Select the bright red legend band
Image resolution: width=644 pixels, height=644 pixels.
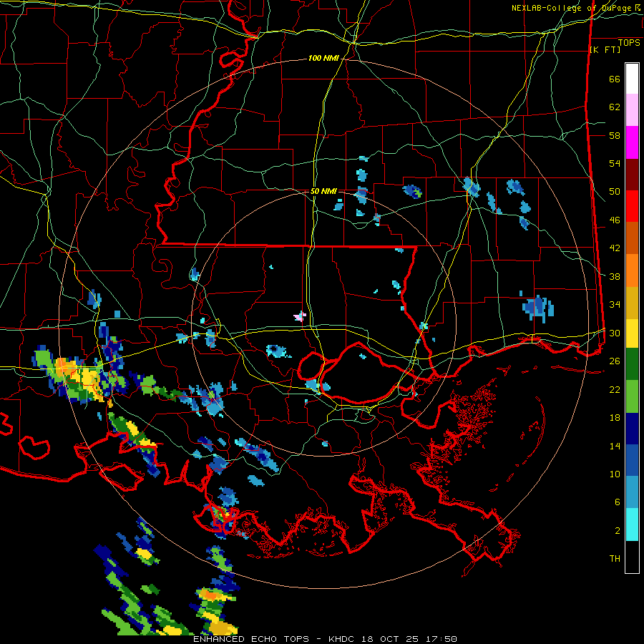click(x=632, y=206)
